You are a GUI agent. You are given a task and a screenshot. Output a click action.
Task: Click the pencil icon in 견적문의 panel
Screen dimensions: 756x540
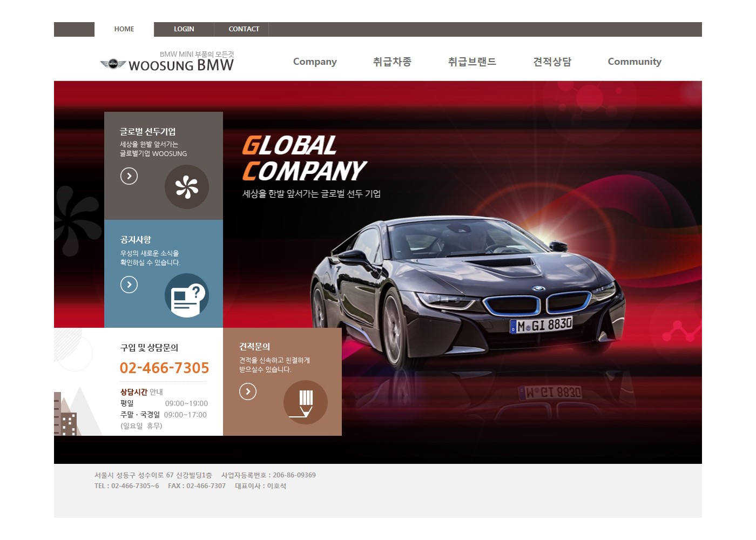tap(306, 403)
